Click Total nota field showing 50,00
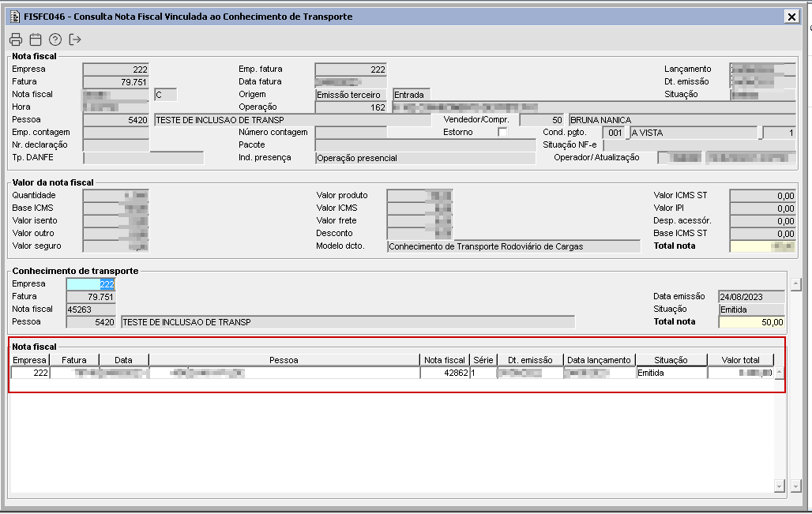Image resolution: width=812 pixels, height=514 pixels. pos(751,322)
